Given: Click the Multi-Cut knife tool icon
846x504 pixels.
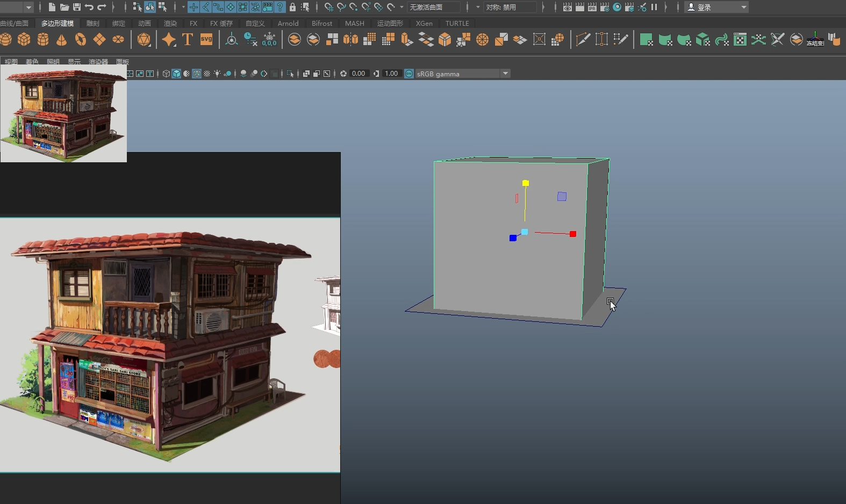Looking at the screenshot, I should click(x=583, y=39).
